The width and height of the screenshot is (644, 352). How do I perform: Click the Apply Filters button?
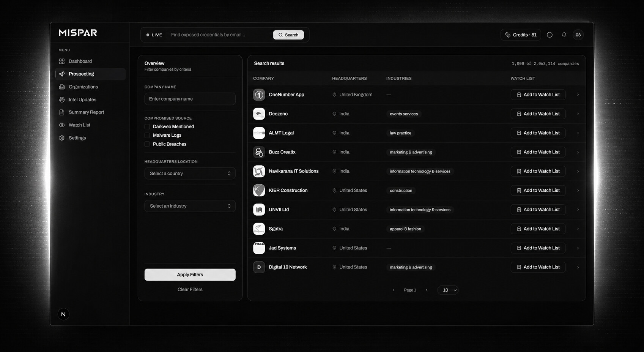click(x=190, y=275)
